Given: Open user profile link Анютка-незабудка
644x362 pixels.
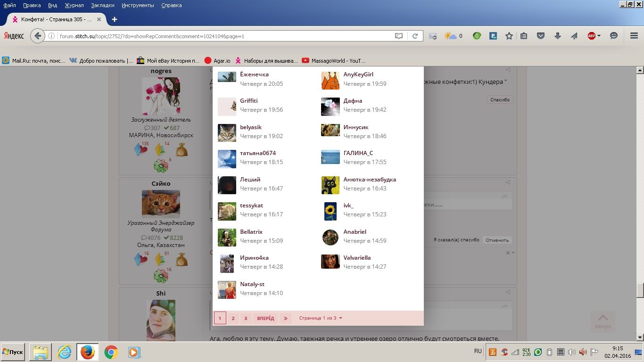Looking at the screenshot, I should point(370,180).
